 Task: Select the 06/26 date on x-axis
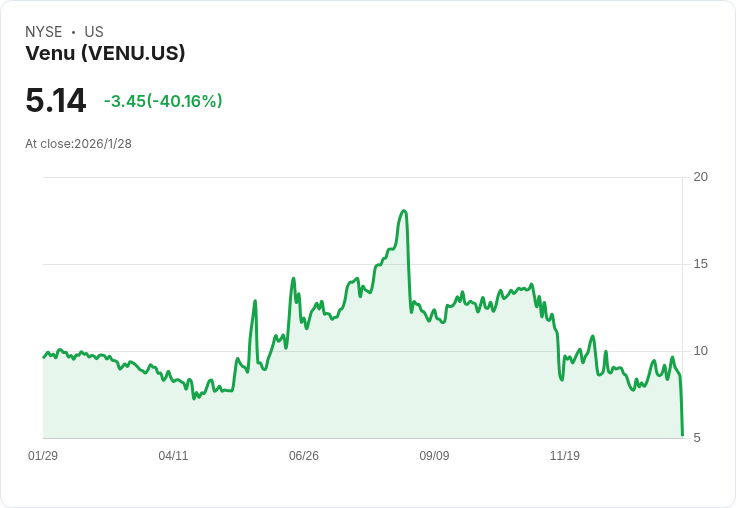pyautogui.click(x=304, y=456)
